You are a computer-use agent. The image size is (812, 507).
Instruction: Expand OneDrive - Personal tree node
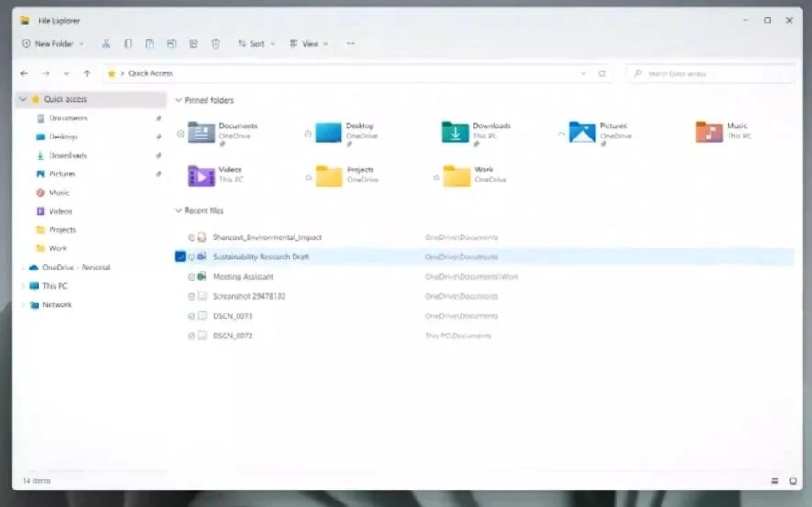(22, 268)
